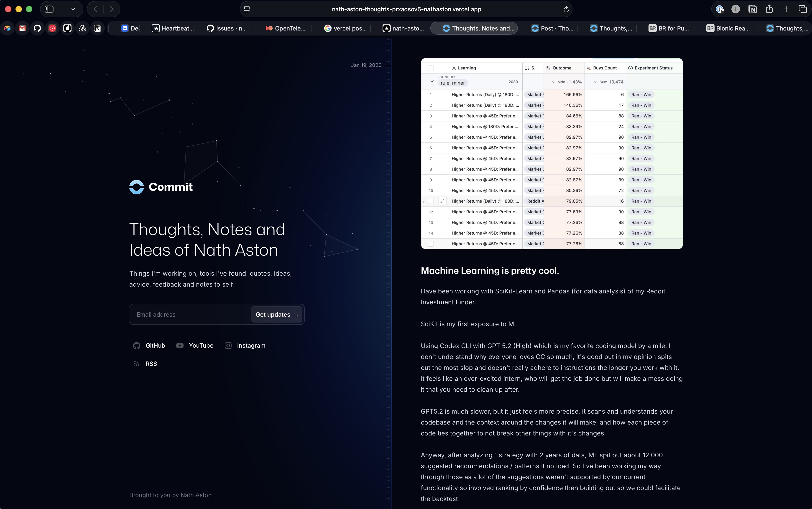The width and height of the screenshot is (812, 509).
Task: Tick the checkbox on the highlighted Reddit row
Action: (431, 201)
